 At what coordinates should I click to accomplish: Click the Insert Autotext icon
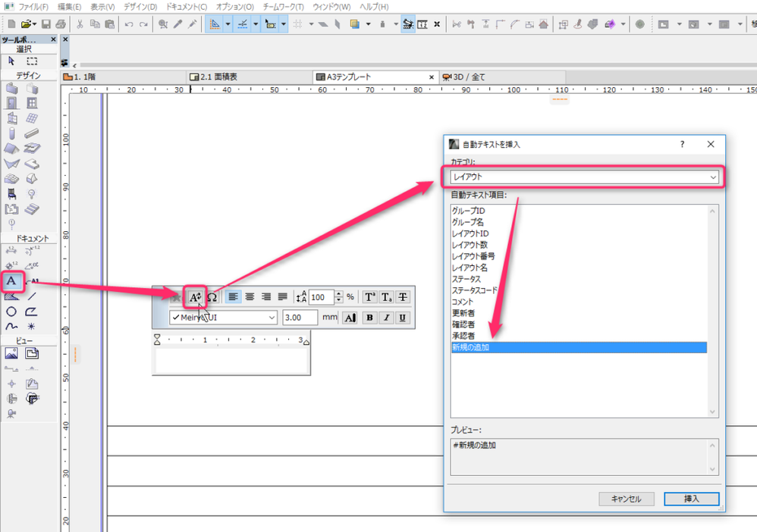click(195, 297)
